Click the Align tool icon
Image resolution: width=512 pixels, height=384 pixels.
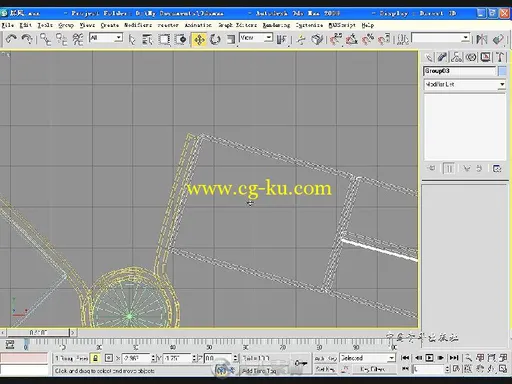[498, 39]
